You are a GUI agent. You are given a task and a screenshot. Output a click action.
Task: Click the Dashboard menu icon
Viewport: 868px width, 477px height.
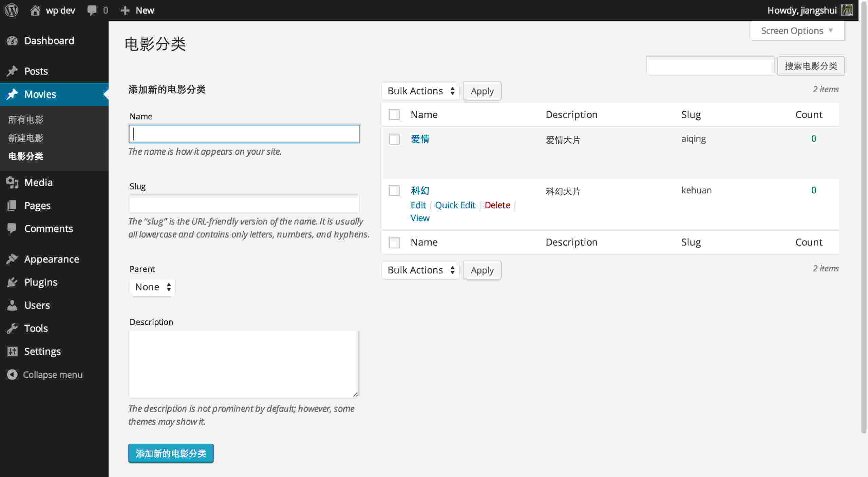pos(11,40)
